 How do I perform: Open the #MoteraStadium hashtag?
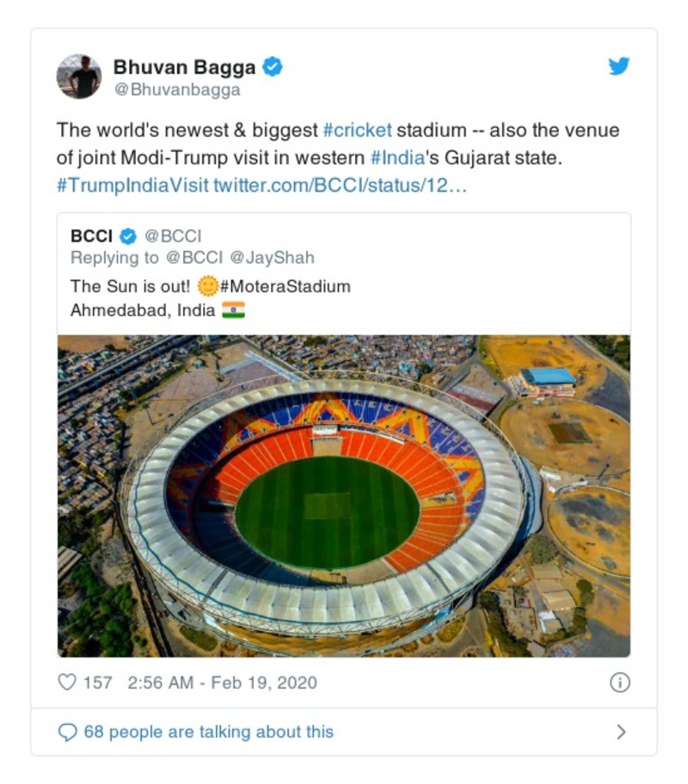[286, 286]
